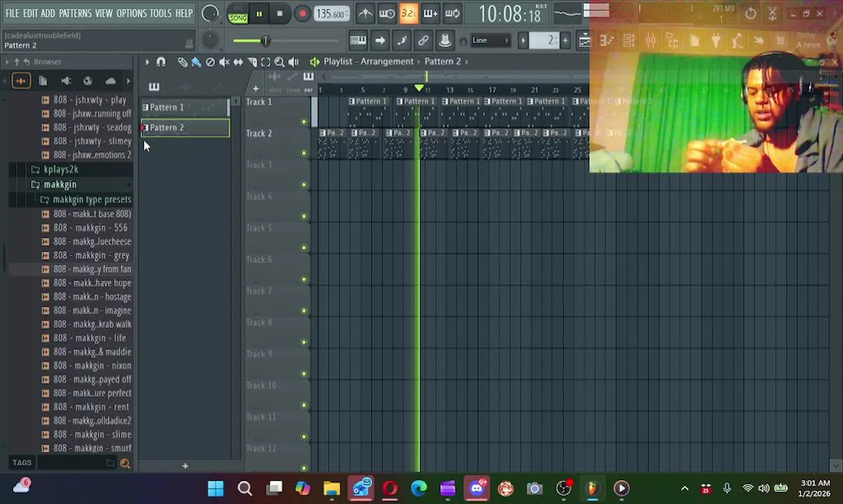Open the file page icon in browser
Screen dimensions: 843x504
click(x=43, y=81)
